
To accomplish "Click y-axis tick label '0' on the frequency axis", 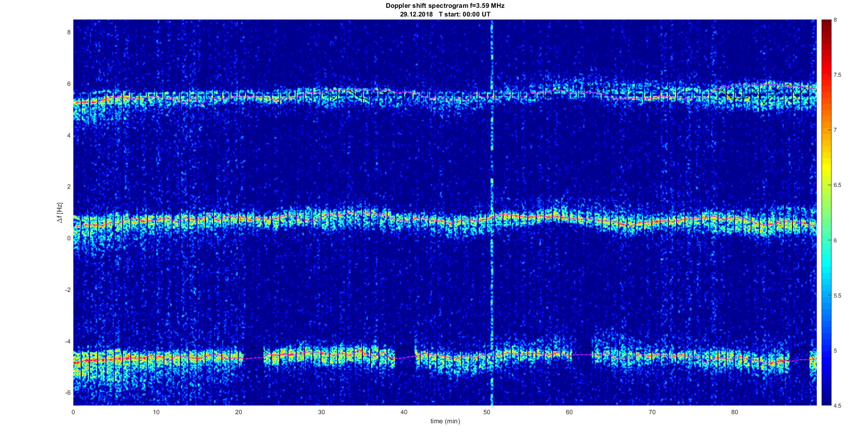I will [69, 238].
